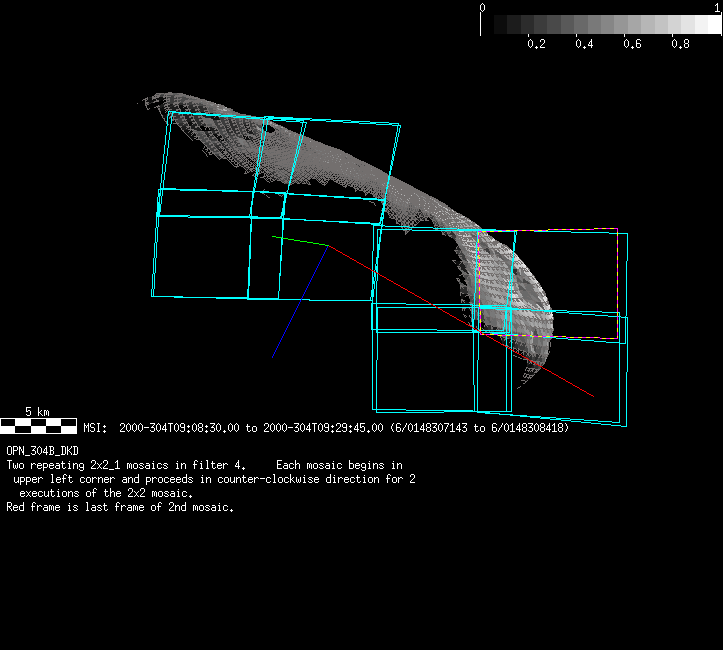The height and width of the screenshot is (650, 723).
Task: Click the colorbar maximum value 1
Action: [x=717, y=7]
